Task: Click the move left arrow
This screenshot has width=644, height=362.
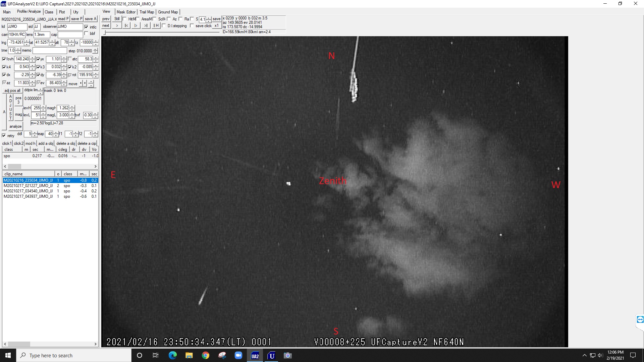Action: click(x=80, y=83)
